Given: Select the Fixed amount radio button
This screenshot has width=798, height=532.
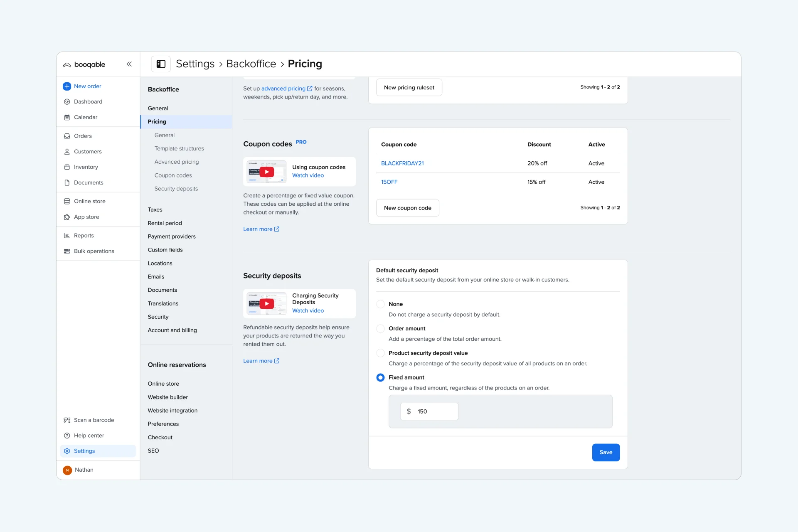Looking at the screenshot, I should 380,377.
